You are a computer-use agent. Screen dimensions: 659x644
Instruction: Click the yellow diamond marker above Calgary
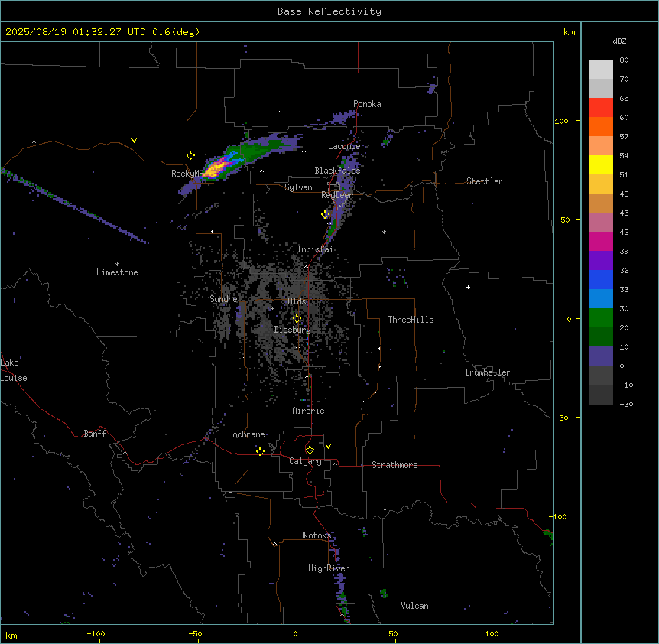tap(310, 450)
